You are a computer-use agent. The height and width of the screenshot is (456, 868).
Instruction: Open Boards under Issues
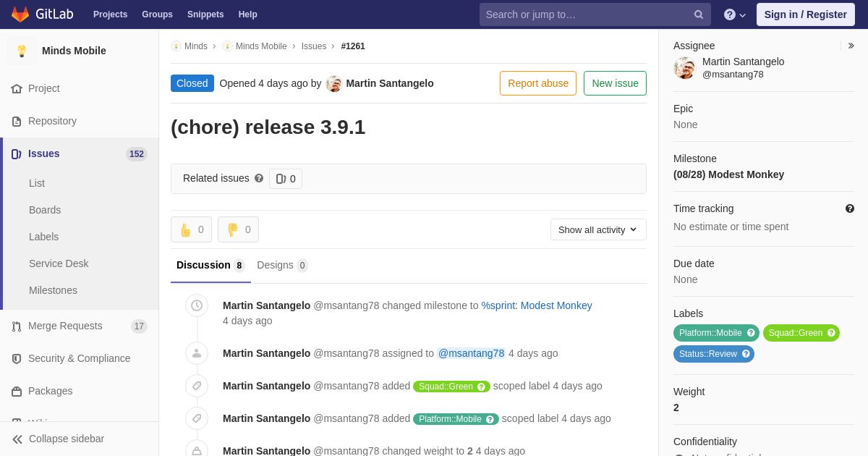[x=45, y=210]
